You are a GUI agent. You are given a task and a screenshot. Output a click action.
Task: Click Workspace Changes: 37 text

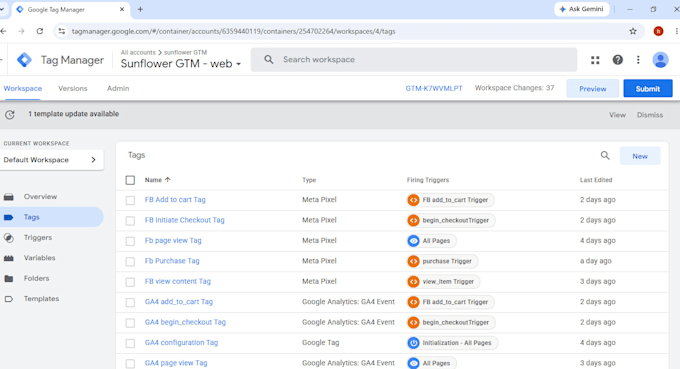(514, 88)
